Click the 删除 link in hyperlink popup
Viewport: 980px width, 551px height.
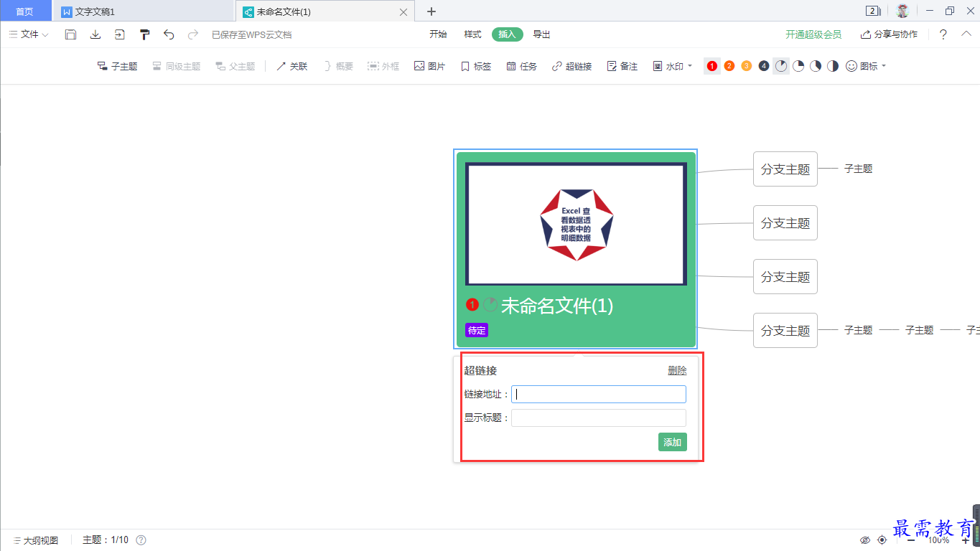(x=677, y=370)
